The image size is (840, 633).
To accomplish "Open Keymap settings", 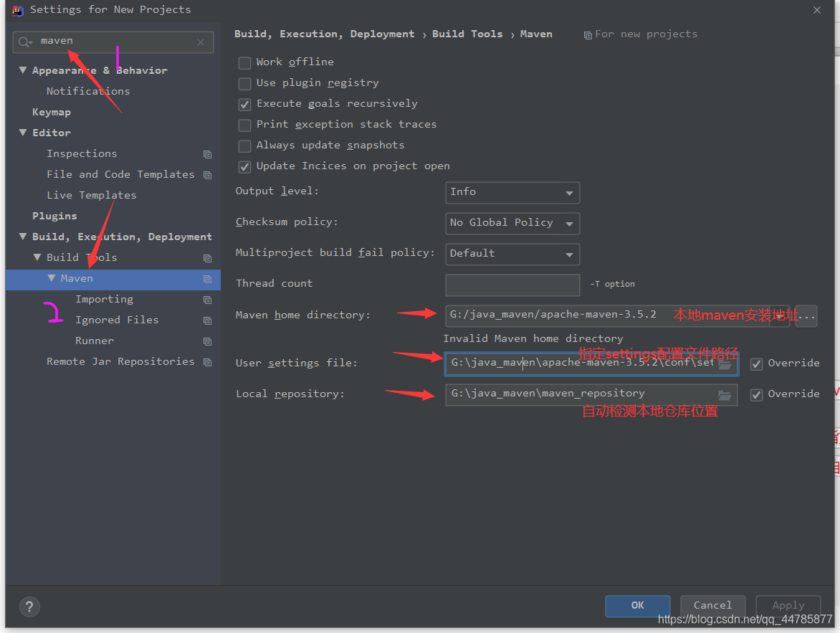I will 52,112.
